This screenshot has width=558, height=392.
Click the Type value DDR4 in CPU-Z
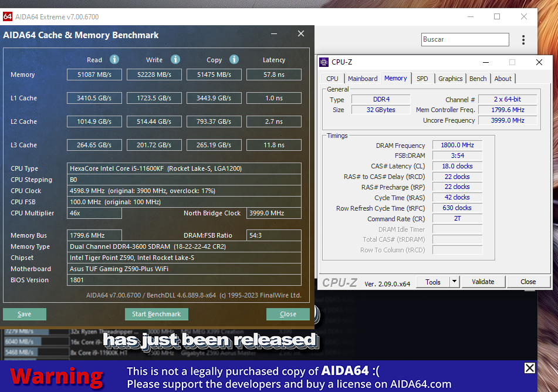(x=381, y=99)
